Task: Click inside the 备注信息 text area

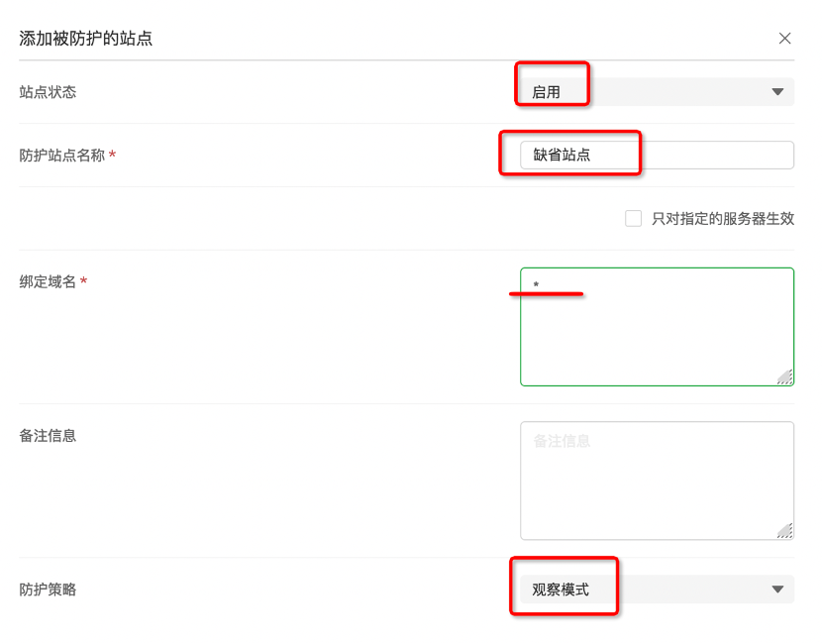Action: pyautogui.click(x=657, y=481)
